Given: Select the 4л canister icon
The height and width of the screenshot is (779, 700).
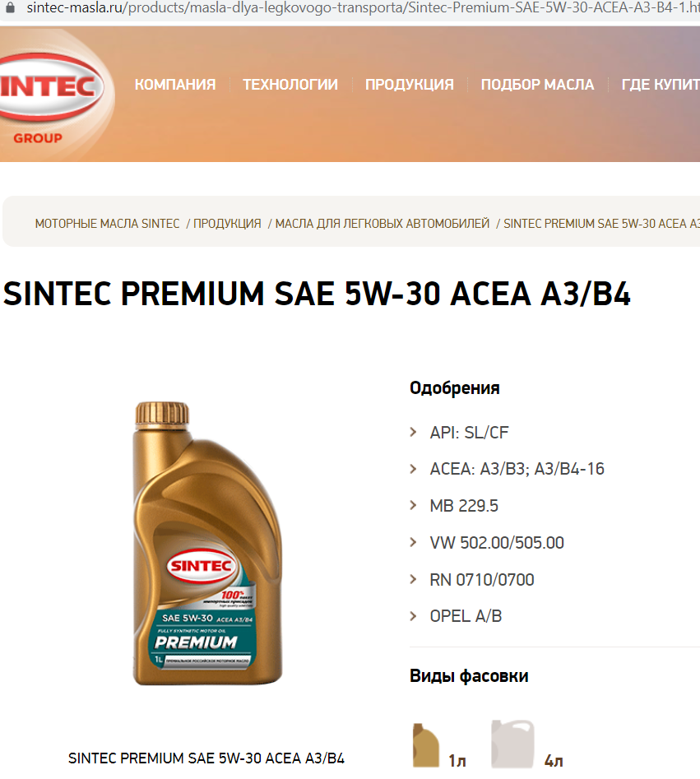Looking at the screenshot, I should point(512,744).
